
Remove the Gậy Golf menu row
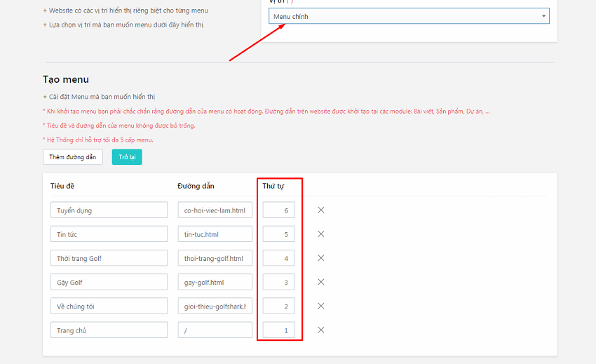[321, 282]
